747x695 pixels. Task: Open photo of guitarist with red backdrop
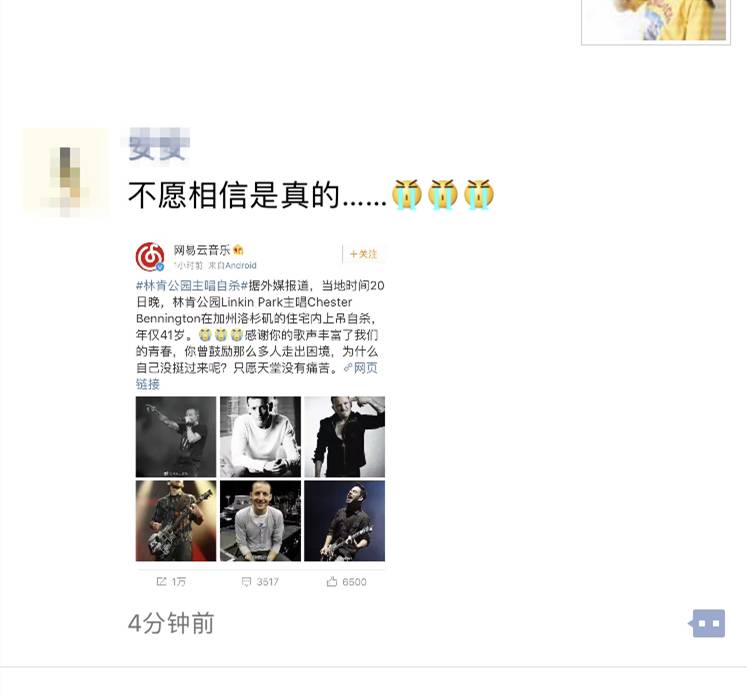tap(176, 521)
